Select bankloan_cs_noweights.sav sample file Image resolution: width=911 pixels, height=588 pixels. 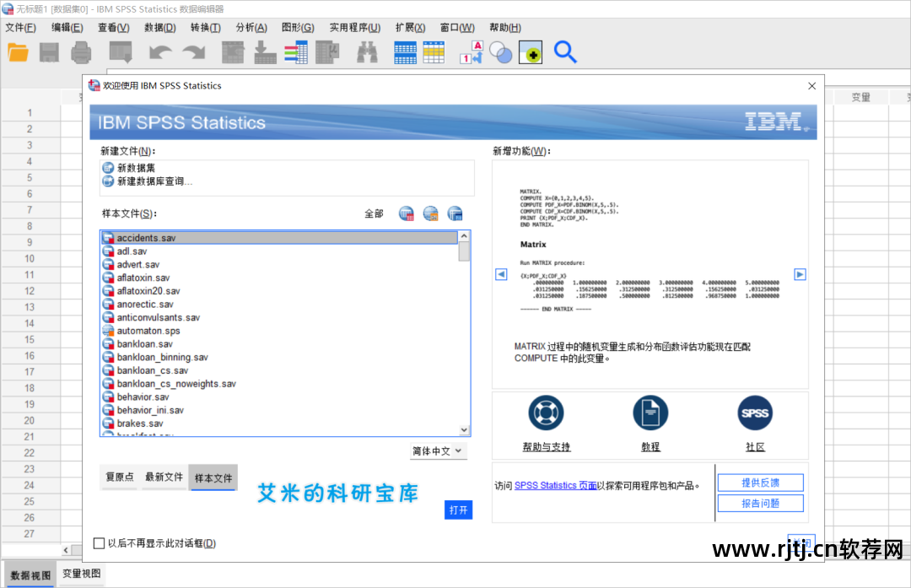[279, 384]
